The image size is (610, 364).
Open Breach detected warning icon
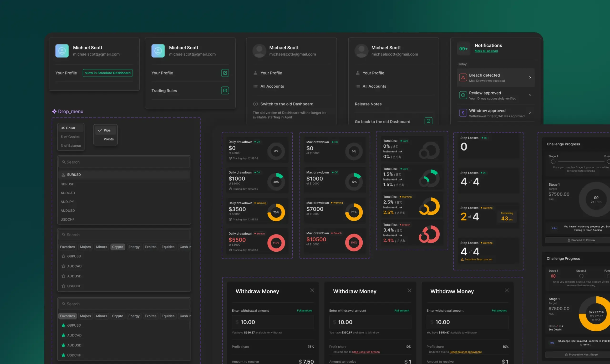(x=463, y=78)
